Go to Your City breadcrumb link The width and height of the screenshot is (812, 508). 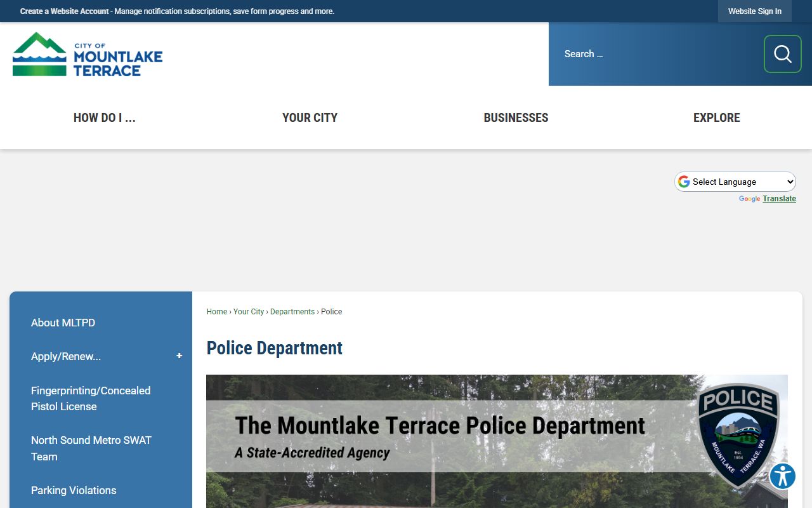point(249,312)
